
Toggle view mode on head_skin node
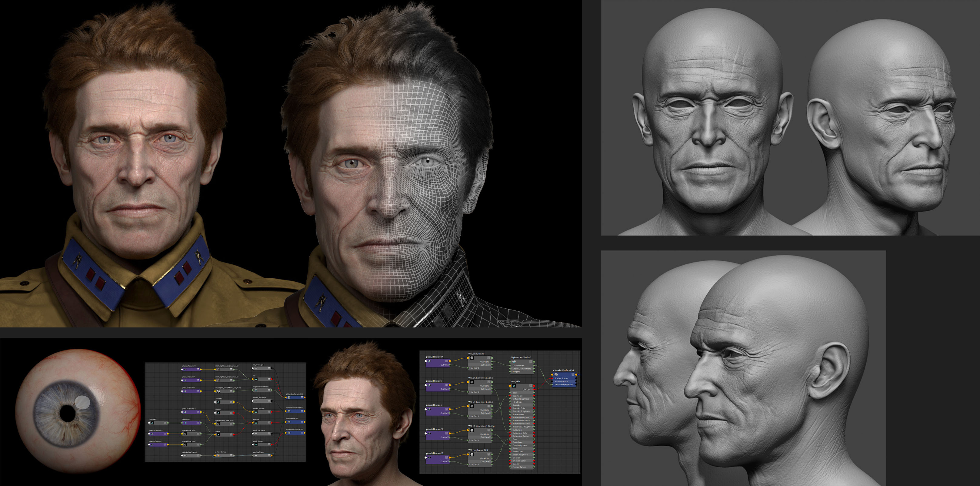531,386
